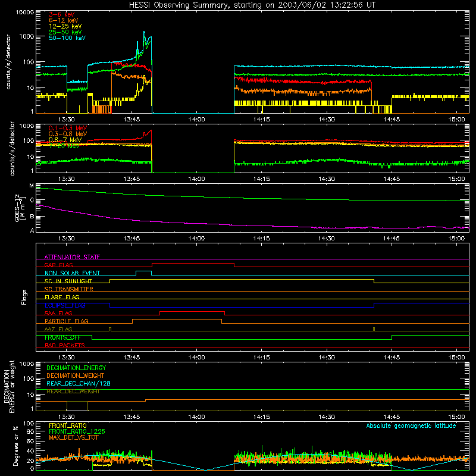476x476 pixels.
Task: Click the C class tick on GOES axis
Action: pyautogui.click(x=32, y=201)
